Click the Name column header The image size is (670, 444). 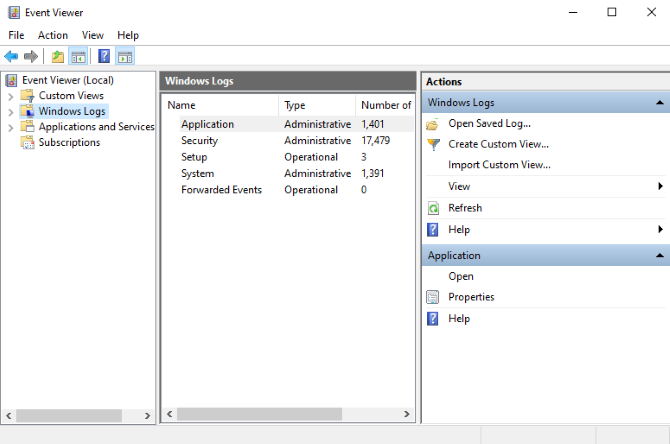[x=220, y=105]
